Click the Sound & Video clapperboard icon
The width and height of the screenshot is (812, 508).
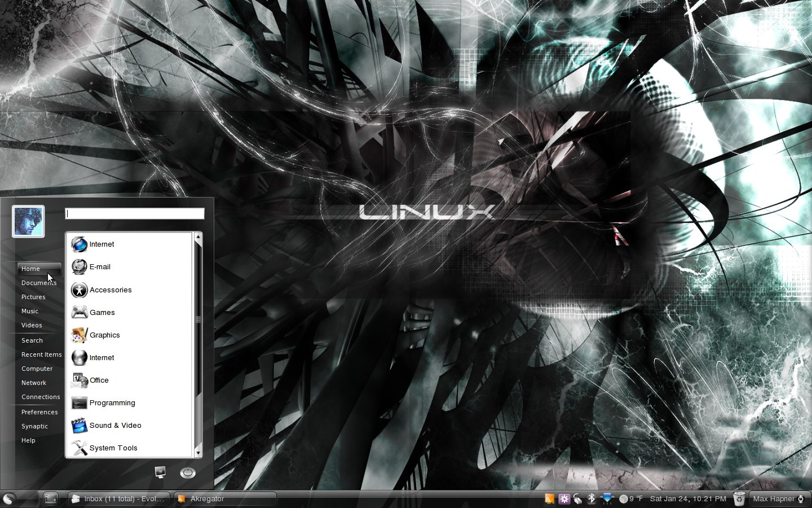(x=79, y=426)
